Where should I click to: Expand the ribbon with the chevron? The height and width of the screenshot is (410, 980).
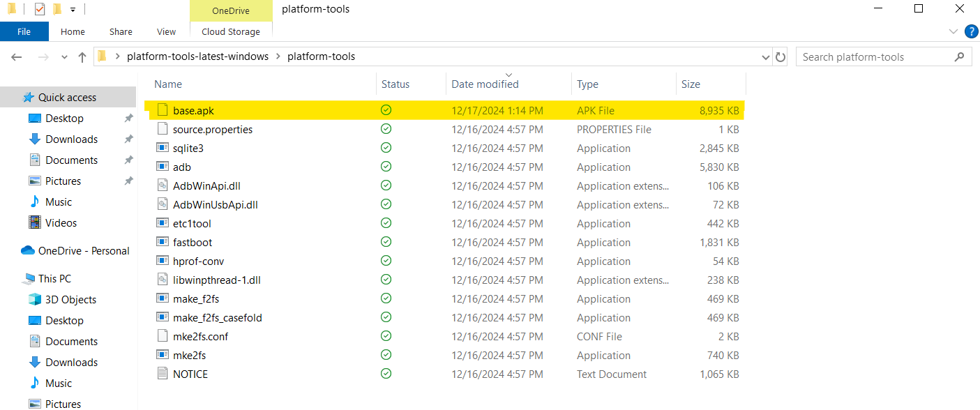click(x=953, y=31)
